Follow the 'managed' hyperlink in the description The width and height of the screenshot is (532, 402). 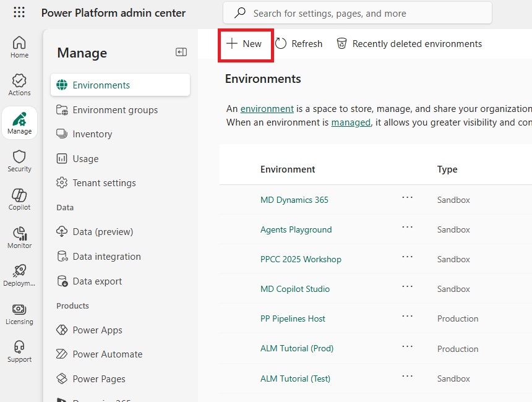351,122
